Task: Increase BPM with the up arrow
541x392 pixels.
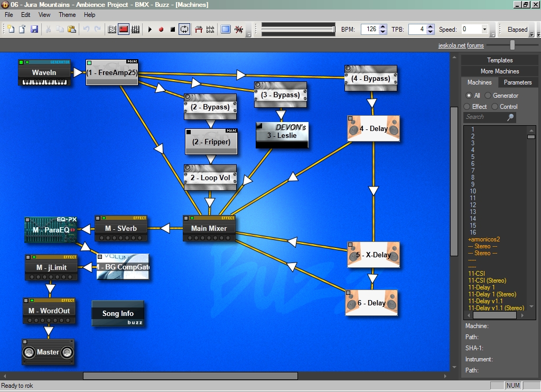Action: (383, 27)
